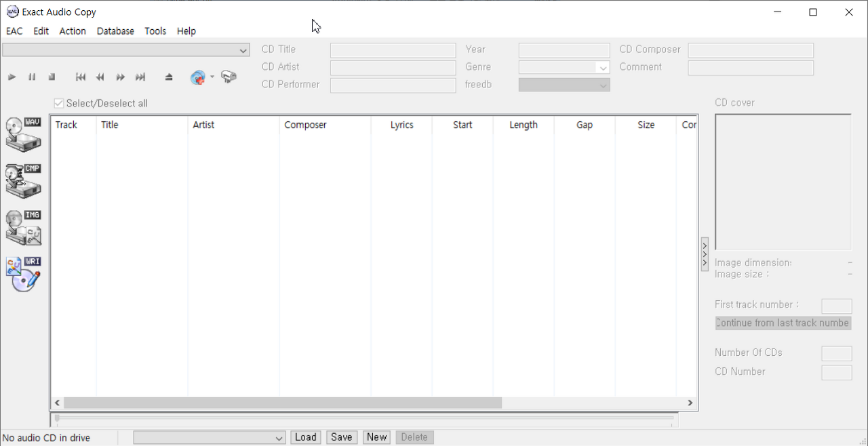Click the 'No audio CD in drive' status text
The height and width of the screenshot is (446, 868).
point(47,438)
